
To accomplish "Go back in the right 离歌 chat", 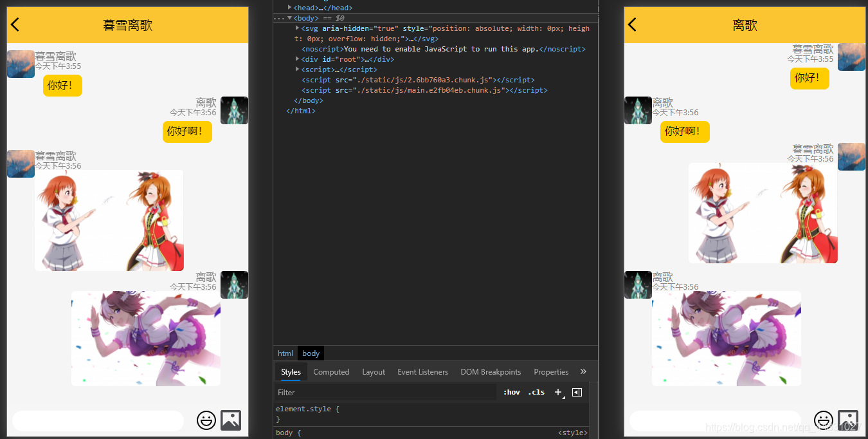I will [632, 24].
